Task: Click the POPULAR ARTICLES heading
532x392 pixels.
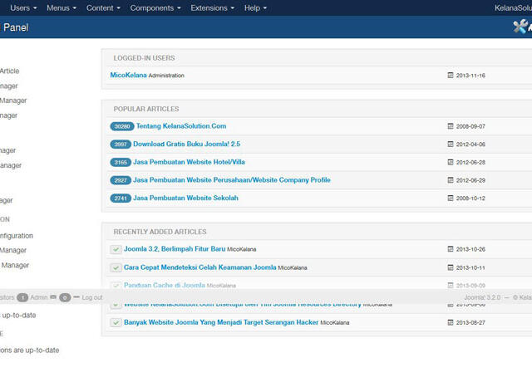Action: pos(146,109)
